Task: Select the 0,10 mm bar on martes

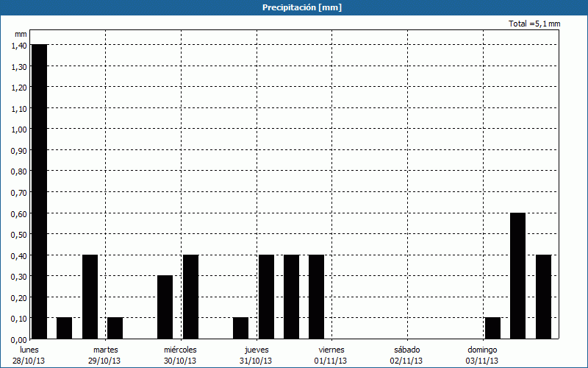Action: click(x=115, y=328)
